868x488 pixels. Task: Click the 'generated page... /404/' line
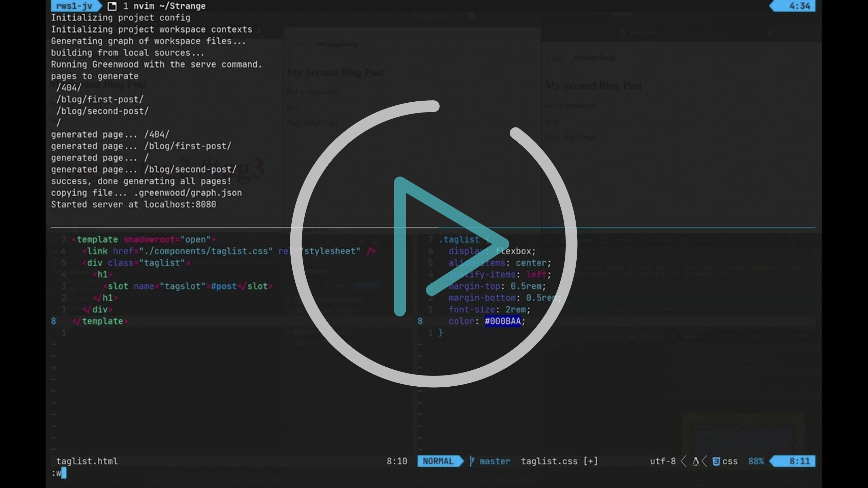point(110,135)
